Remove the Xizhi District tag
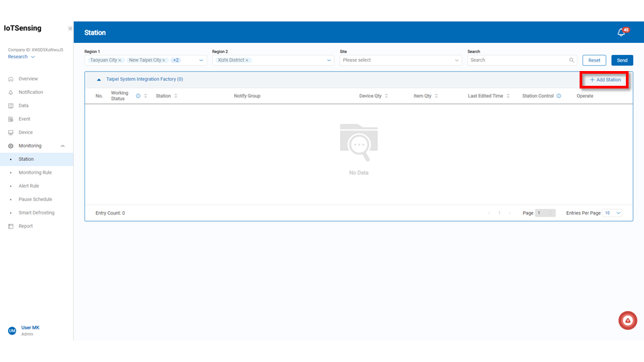Screen dimensions: 644x362 click(247, 60)
